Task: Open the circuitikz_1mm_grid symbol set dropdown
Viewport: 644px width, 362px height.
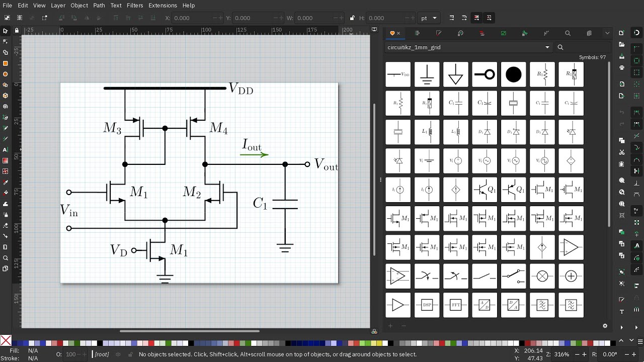Action: click(469, 47)
